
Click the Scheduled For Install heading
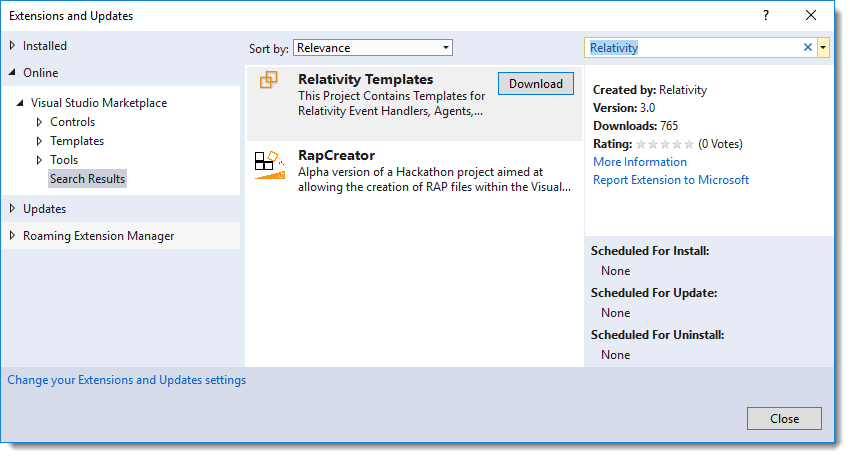tap(650, 251)
